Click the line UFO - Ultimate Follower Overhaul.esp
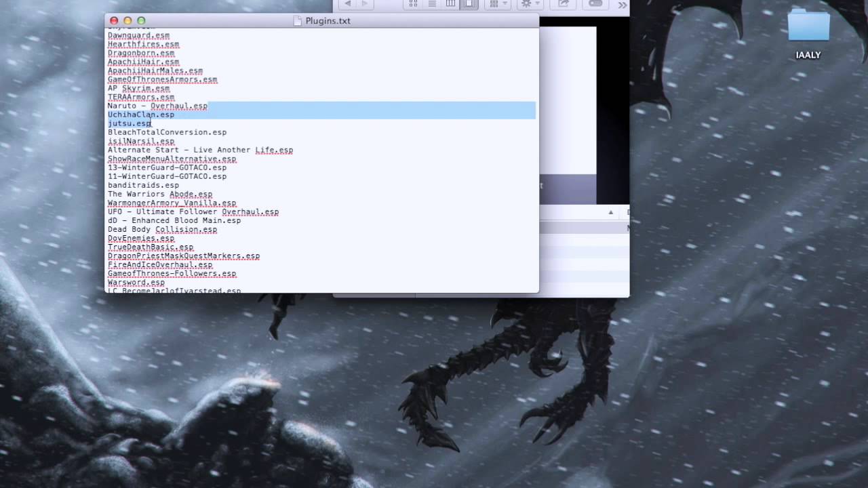 click(x=193, y=211)
